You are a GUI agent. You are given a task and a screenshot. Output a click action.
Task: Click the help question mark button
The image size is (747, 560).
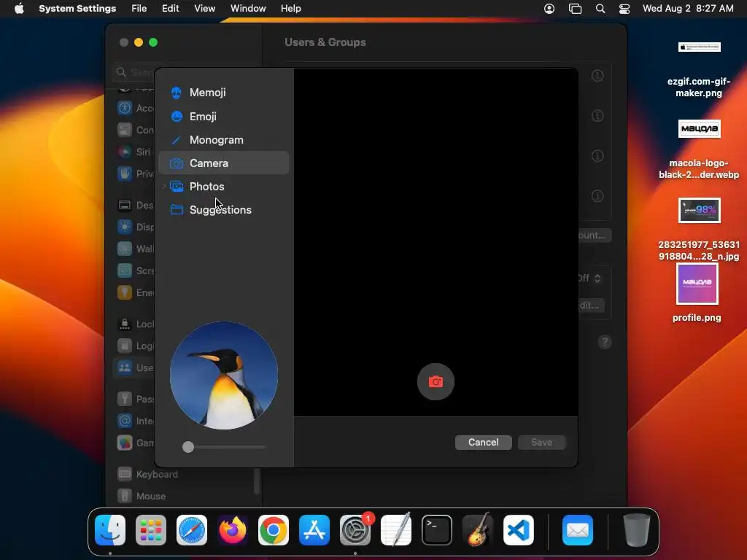pos(605,342)
